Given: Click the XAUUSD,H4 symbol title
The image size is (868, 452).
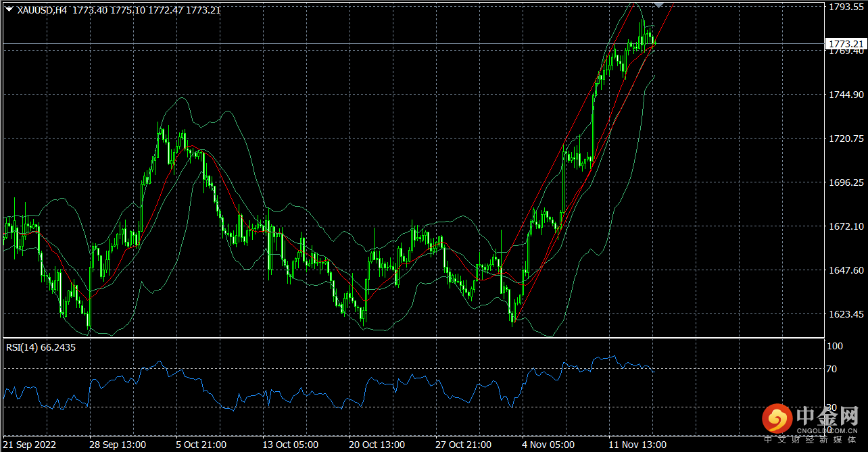Looking at the screenshot, I should [41, 10].
